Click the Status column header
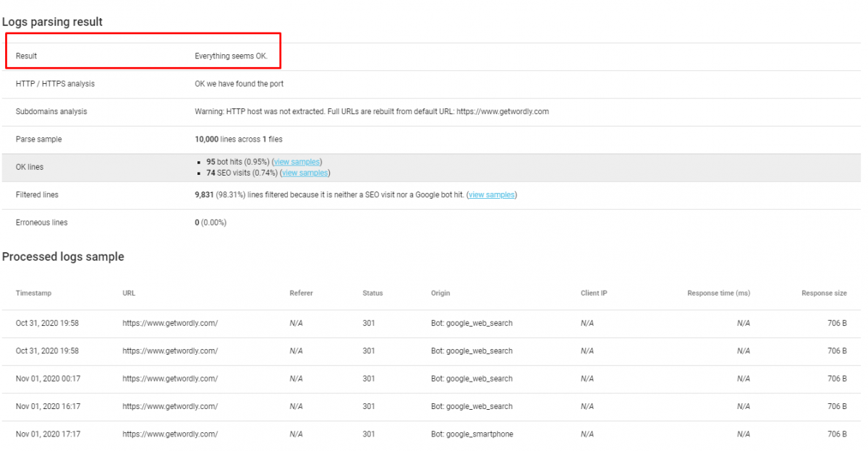Viewport: 868px width, 451px height. (373, 293)
